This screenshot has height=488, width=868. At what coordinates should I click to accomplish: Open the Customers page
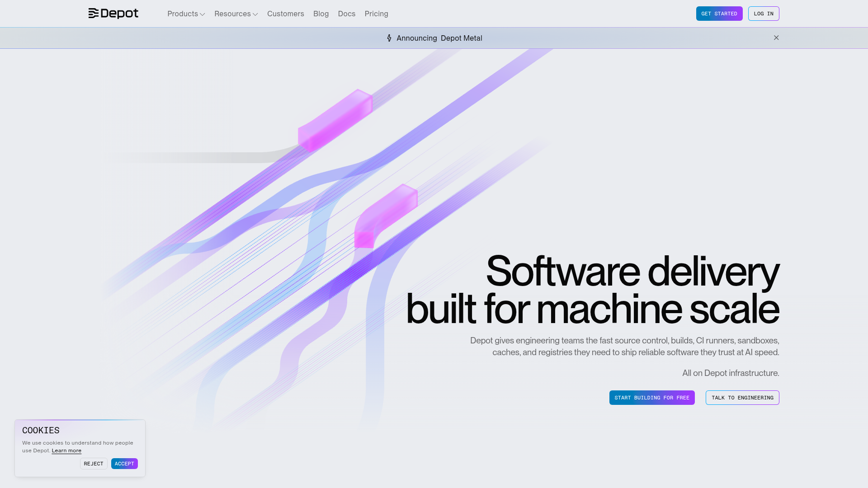click(286, 14)
